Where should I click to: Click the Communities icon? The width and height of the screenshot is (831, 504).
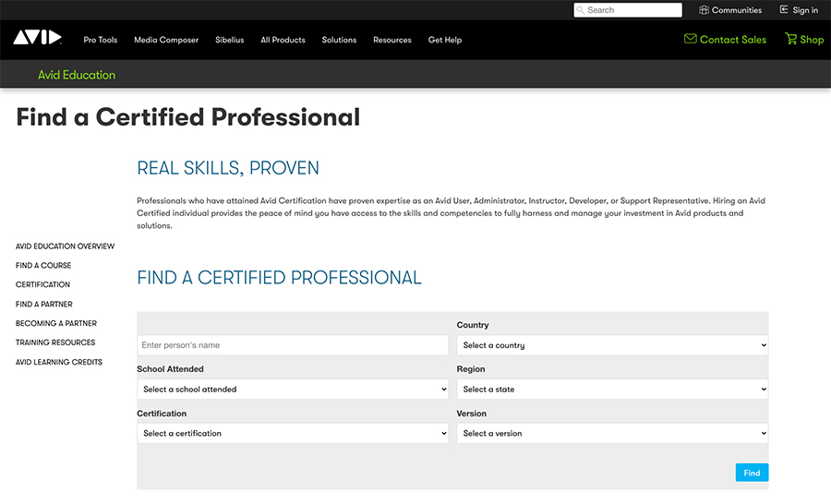pyautogui.click(x=704, y=10)
